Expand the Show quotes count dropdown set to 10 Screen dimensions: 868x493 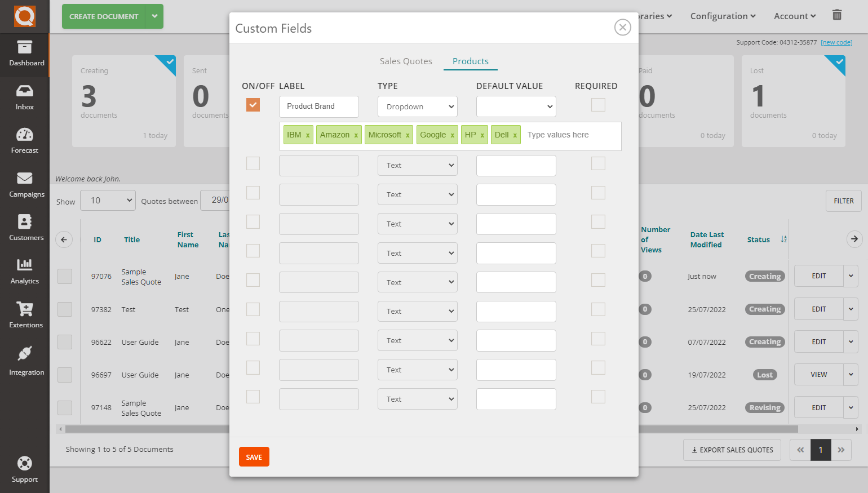[108, 200]
